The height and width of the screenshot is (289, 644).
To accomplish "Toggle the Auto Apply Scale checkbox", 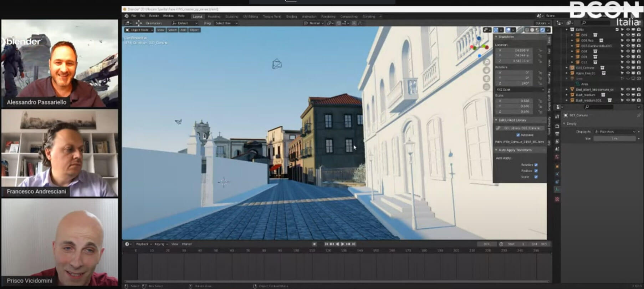I will [536, 177].
